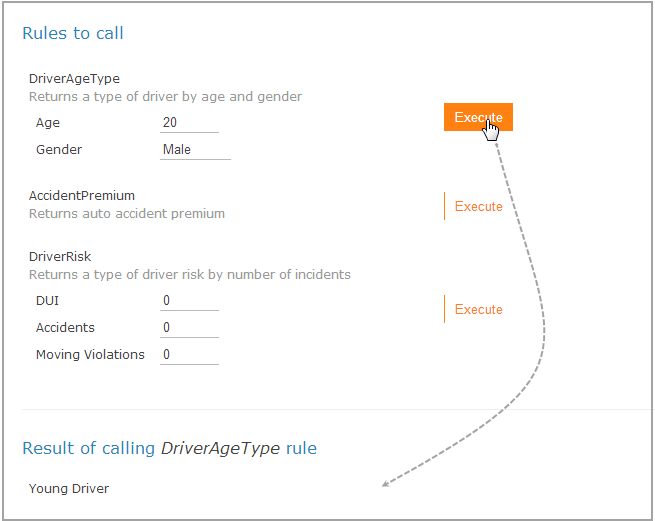Focus the Age input field
655x521 pixels.
pos(189,123)
